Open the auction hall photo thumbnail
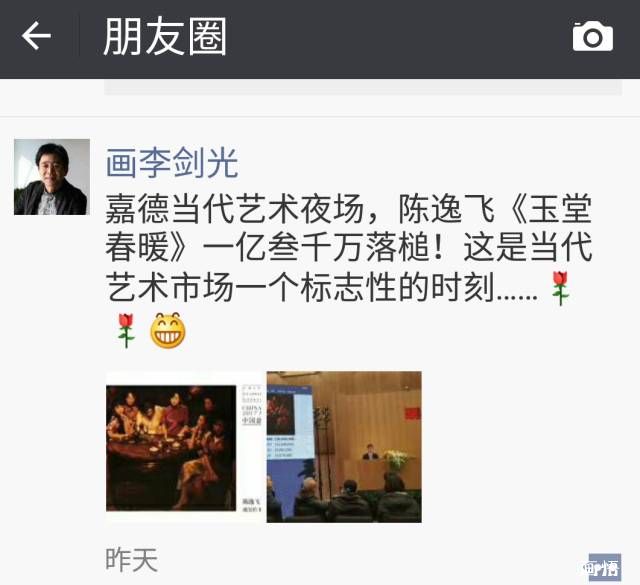640x585 pixels. pyautogui.click(x=344, y=447)
